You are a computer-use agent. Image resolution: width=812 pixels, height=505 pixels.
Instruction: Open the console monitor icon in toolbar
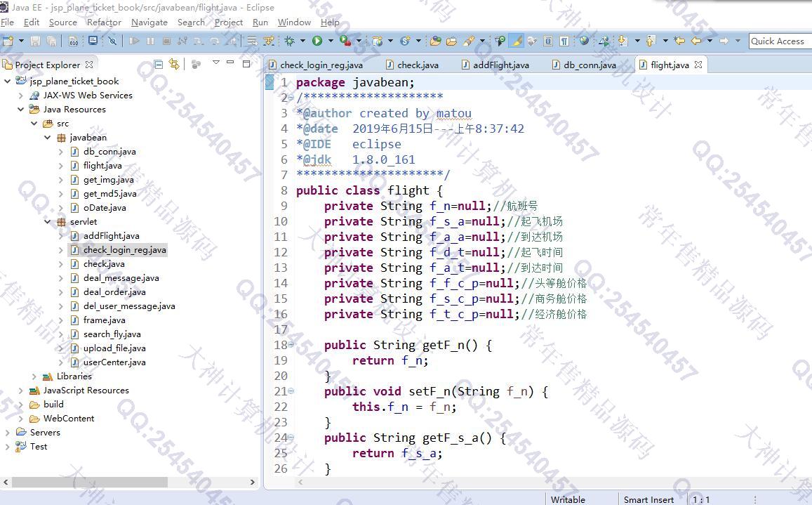[x=93, y=41]
